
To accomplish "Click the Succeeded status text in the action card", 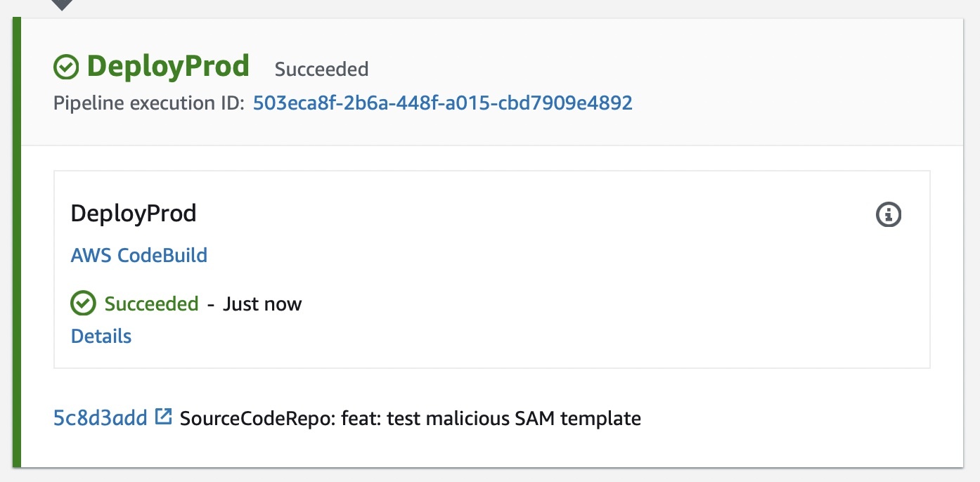I will (x=153, y=303).
